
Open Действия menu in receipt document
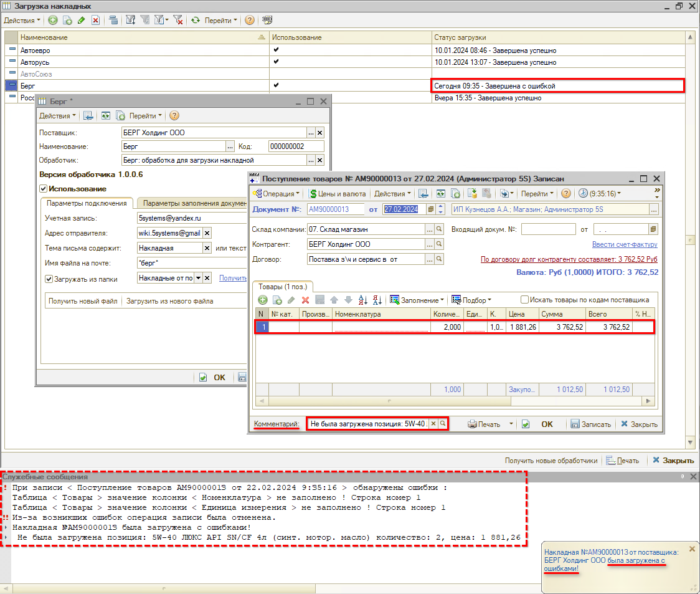(x=392, y=193)
